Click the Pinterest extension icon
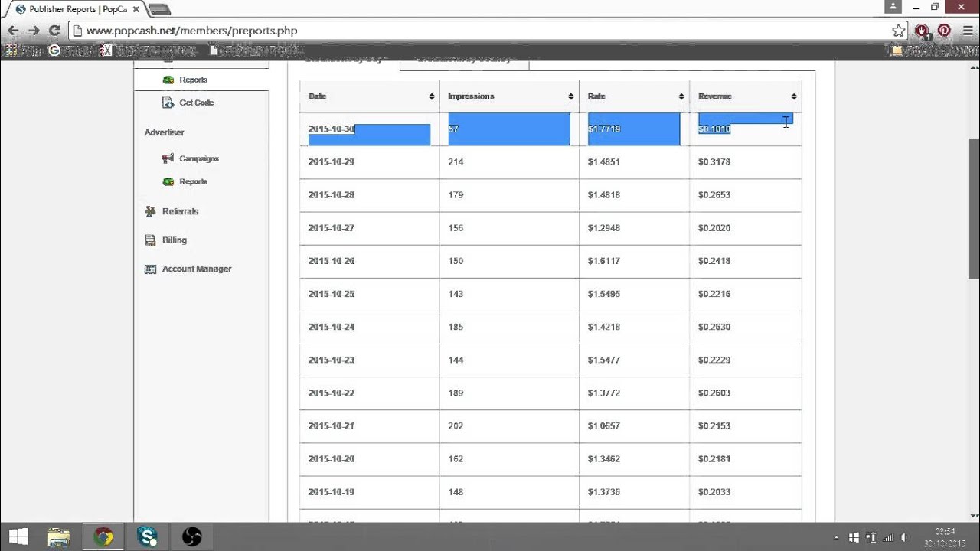 [944, 31]
